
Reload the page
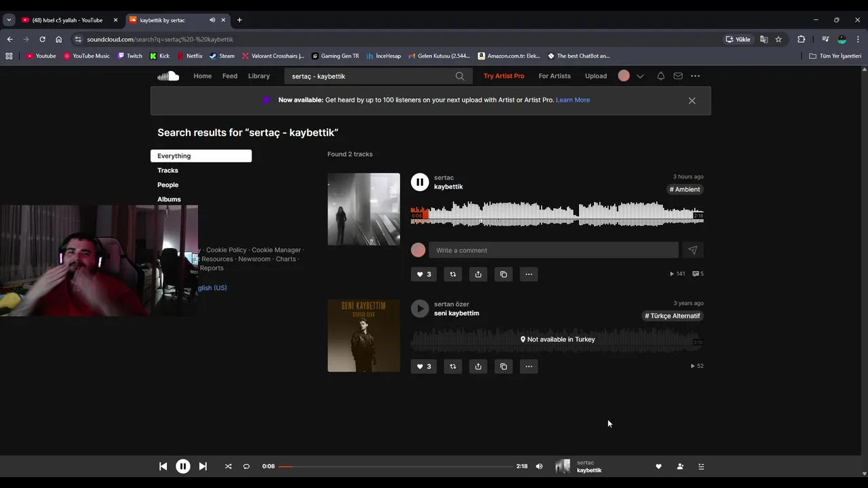point(42,39)
